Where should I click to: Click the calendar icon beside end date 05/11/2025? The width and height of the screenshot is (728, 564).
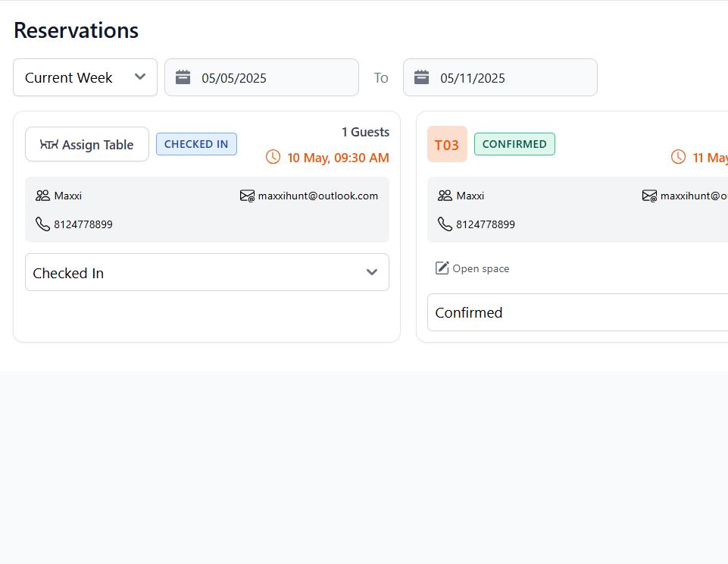coord(422,77)
